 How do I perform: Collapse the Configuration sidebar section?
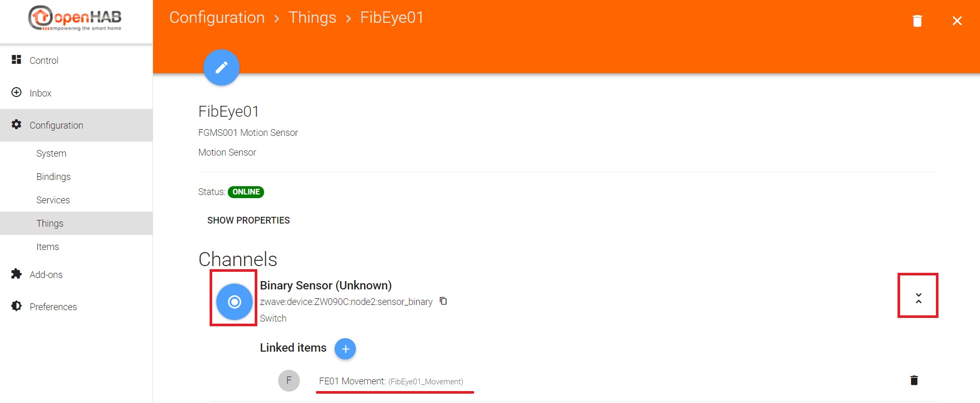(x=56, y=126)
